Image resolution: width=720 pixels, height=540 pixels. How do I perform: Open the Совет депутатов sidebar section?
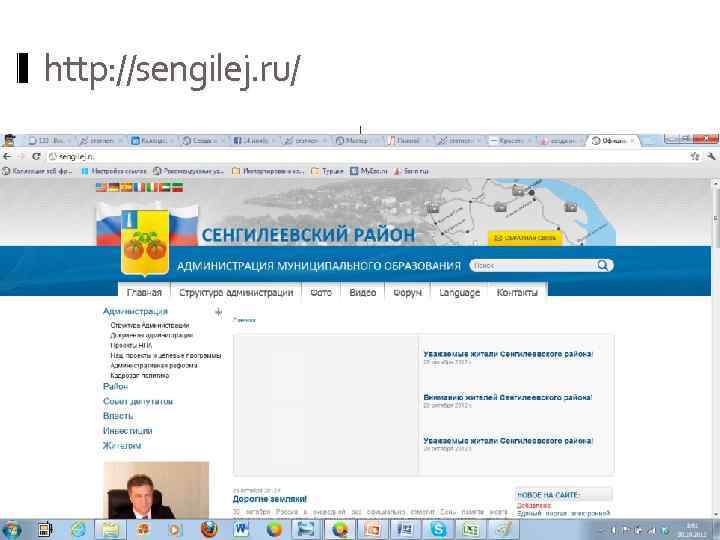[138, 401]
